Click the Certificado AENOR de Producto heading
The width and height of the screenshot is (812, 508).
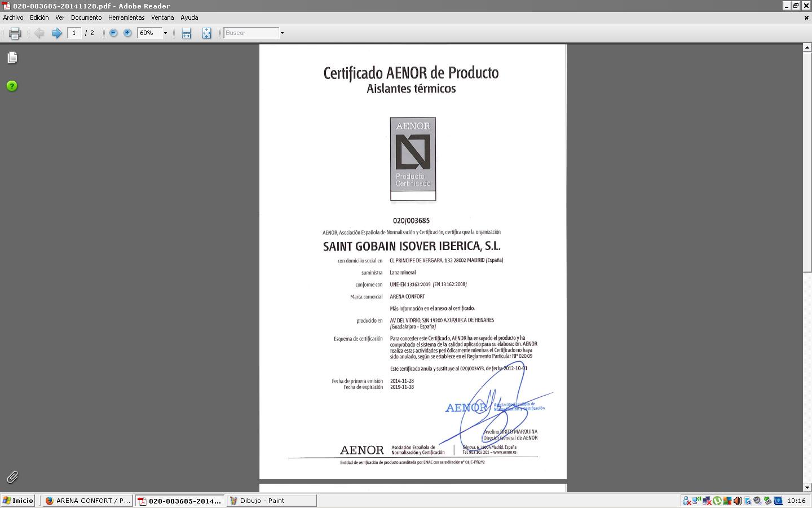(411, 73)
